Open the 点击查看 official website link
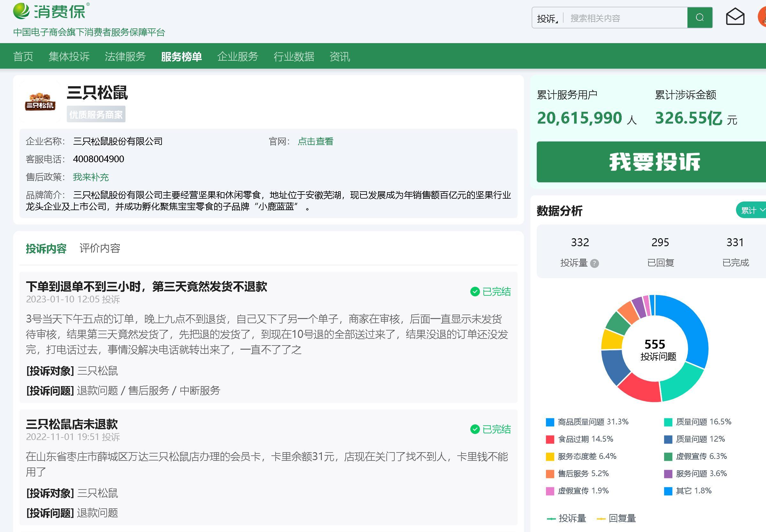766x532 pixels. point(315,141)
